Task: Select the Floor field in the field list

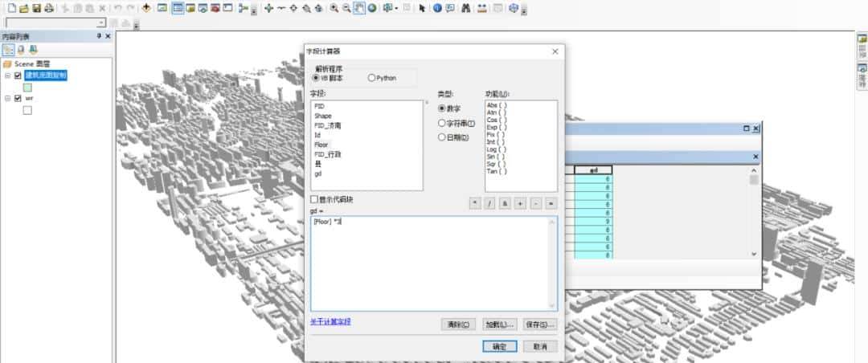Action: pyautogui.click(x=321, y=145)
